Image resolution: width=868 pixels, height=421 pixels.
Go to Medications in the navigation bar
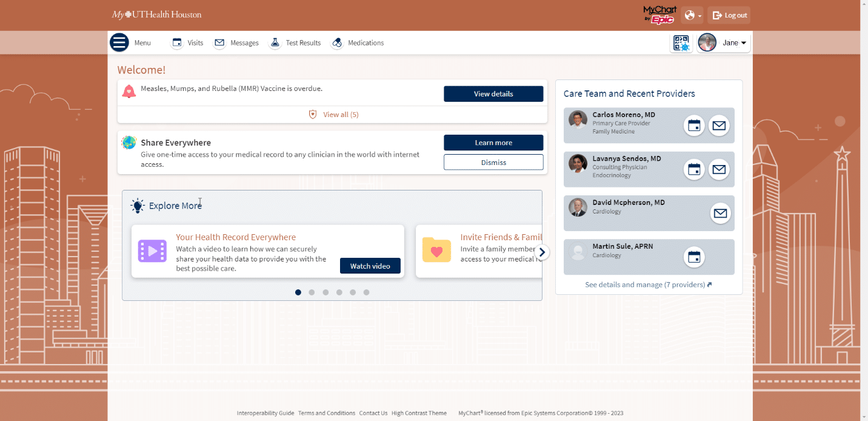tap(358, 43)
